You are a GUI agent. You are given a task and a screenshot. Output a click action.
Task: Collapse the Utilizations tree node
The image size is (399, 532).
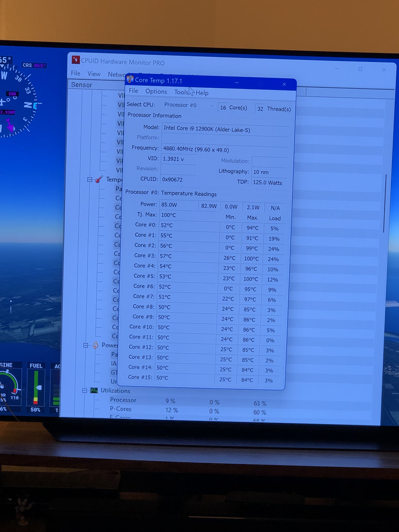84,391
